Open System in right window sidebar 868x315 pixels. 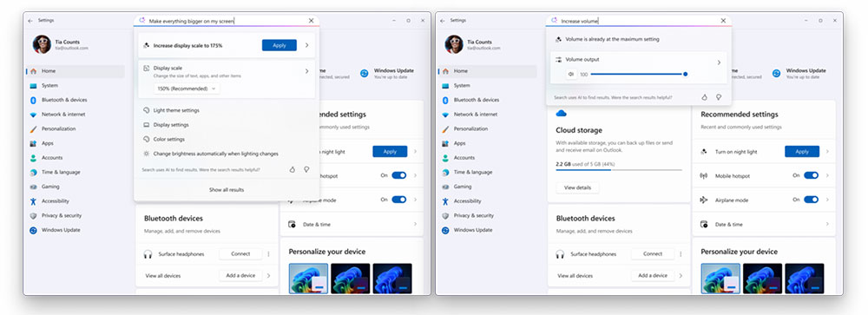pos(488,86)
